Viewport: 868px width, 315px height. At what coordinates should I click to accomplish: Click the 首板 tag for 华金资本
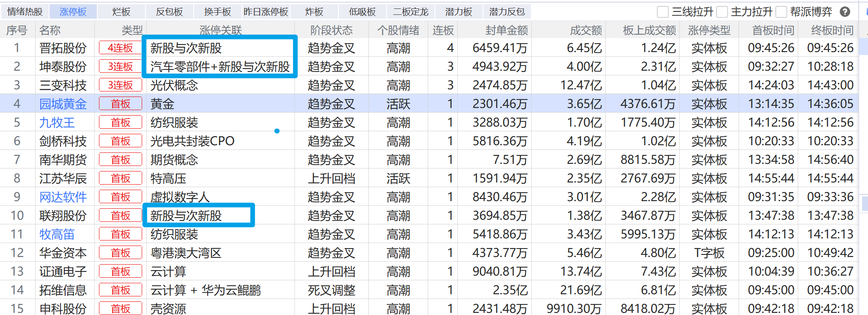121,253
